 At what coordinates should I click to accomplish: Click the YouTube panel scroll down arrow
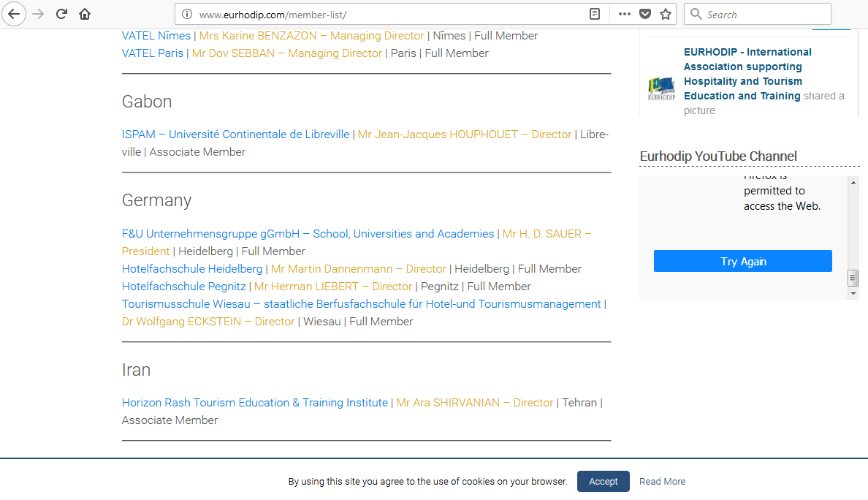[853, 293]
